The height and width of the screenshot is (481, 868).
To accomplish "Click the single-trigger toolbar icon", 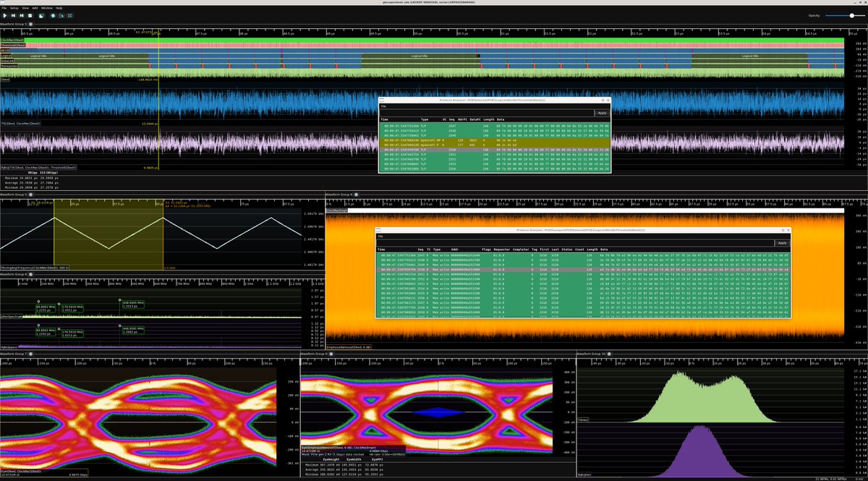I will coord(13,16).
